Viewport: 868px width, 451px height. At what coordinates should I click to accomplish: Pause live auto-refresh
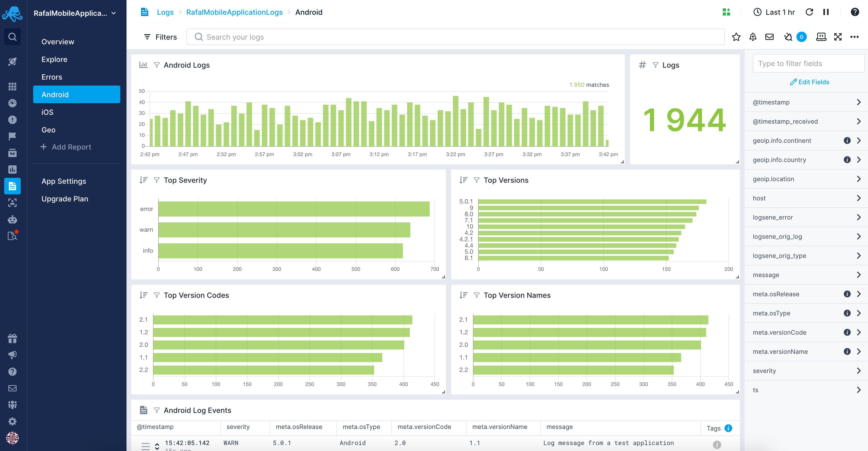(x=826, y=12)
